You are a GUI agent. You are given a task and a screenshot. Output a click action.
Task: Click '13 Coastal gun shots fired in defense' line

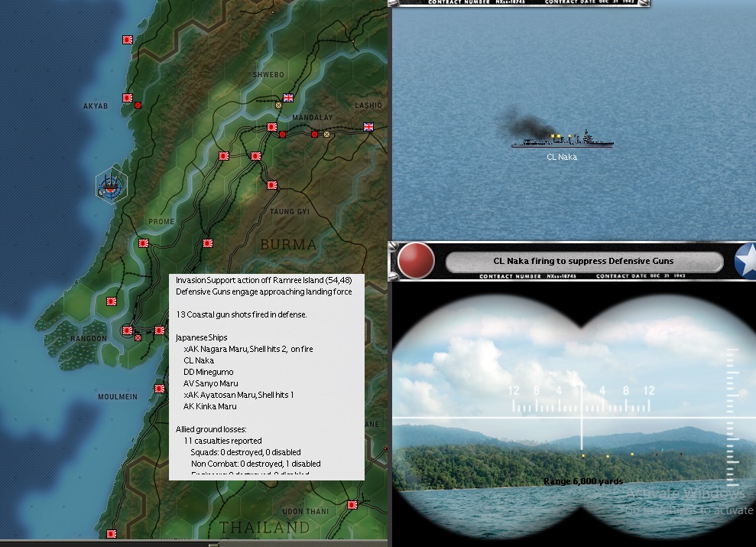point(241,314)
